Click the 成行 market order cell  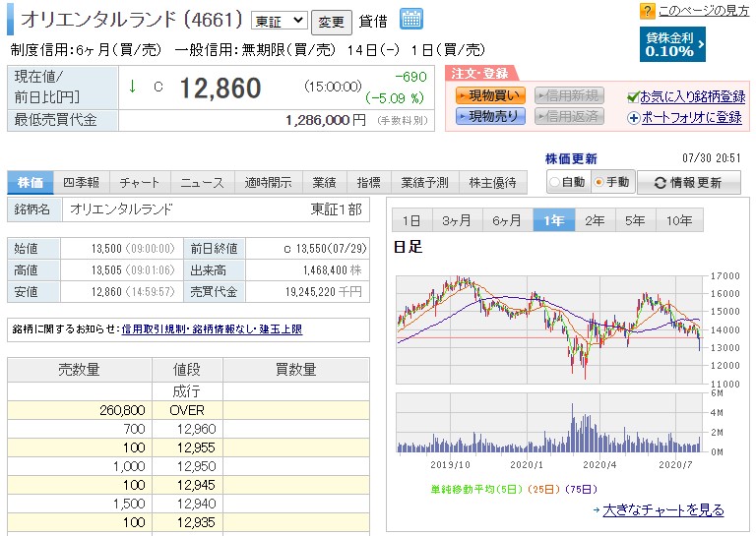(x=187, y=391)
